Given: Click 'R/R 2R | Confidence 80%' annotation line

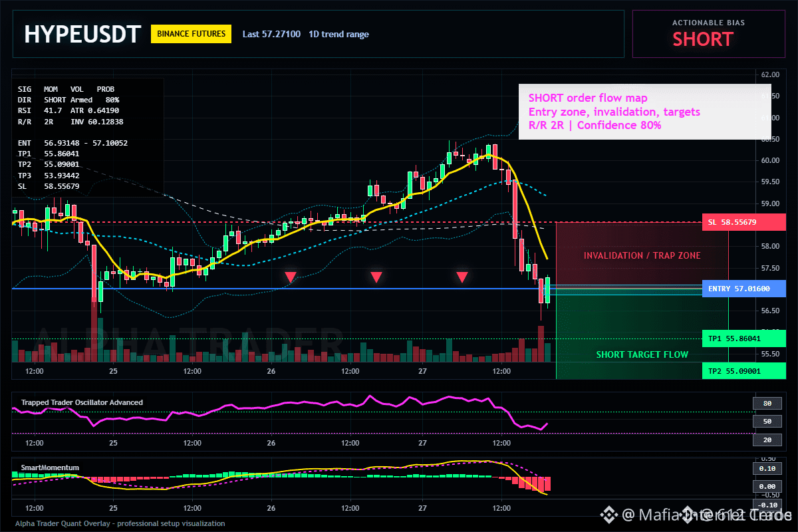Looking at the screenshot, I should click(x=595, y=124).
